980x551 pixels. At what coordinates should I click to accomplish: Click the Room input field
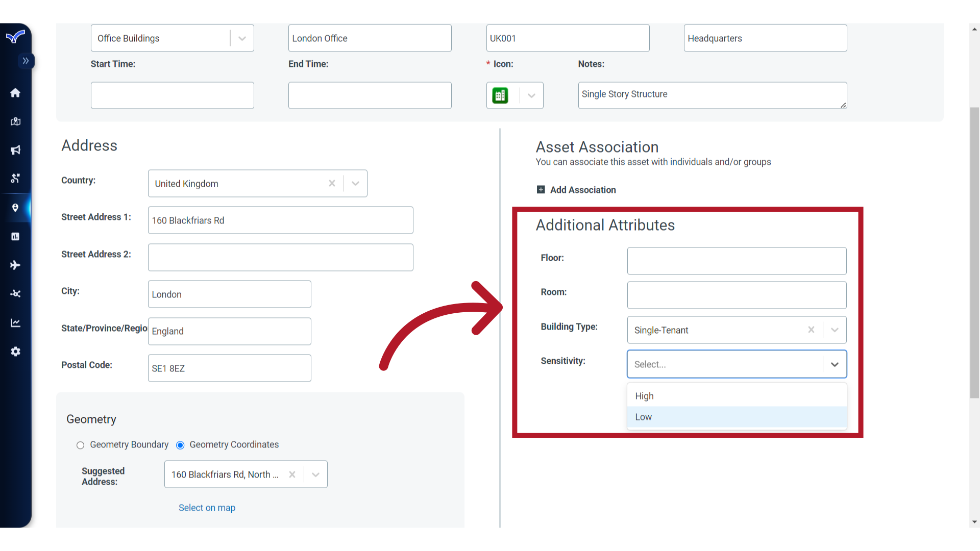tap(737, 295)
